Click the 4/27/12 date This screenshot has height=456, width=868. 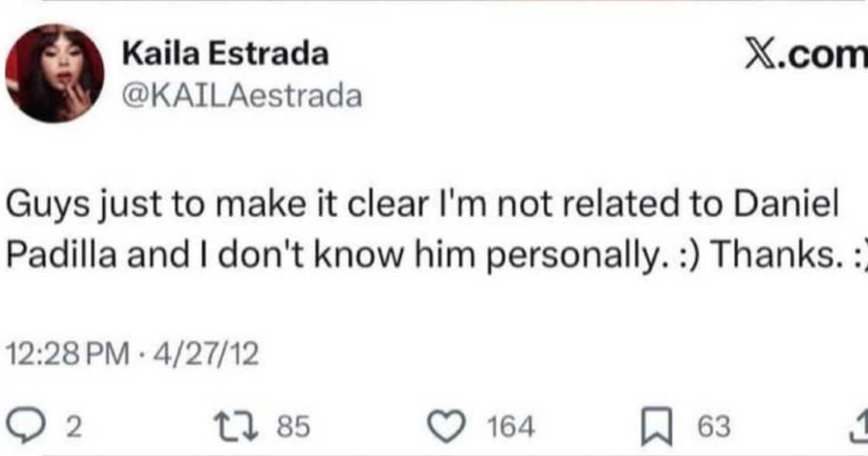(x=205, y=356)
